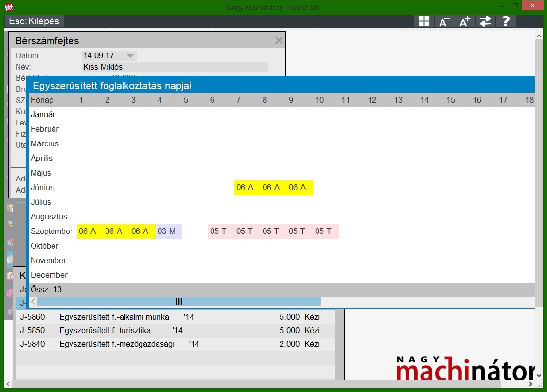The width and height of the screenshot is (547, 392).
Task: Click the December month row label
Action: click(x=49, y=275)
